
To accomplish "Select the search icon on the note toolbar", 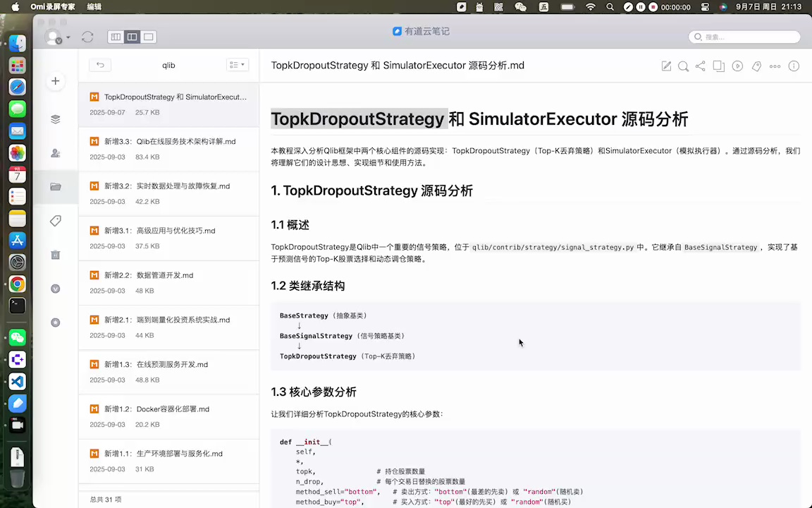I will (x=683, y=66).
